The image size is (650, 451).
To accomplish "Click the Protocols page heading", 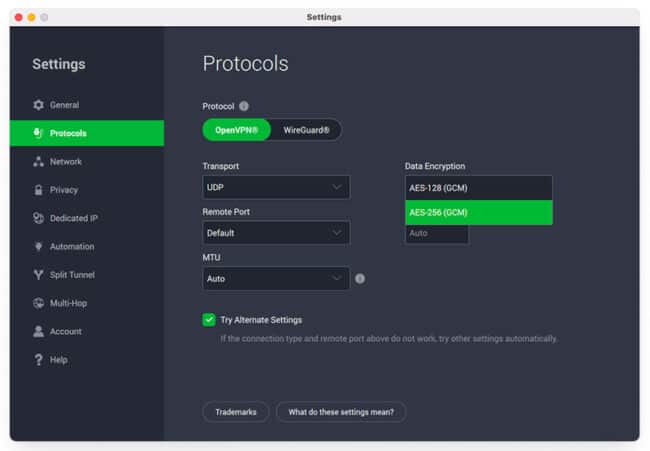I will click(x=245, y=63).
